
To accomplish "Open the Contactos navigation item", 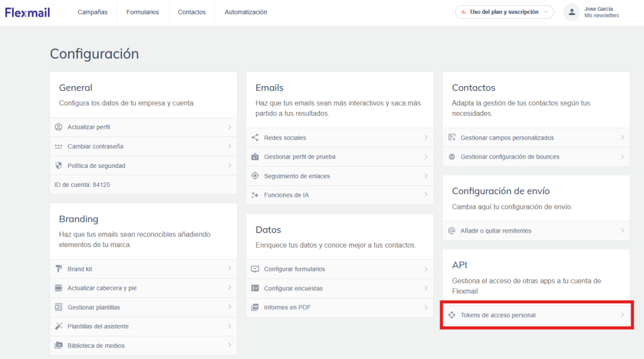I will click(x=192, y=13).
